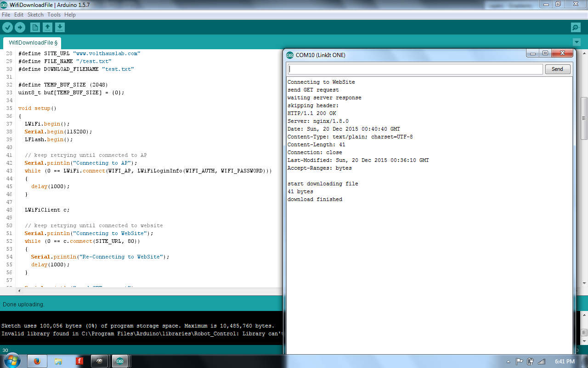Open the Edit menu
Image resolution: width=588 pixels, height=368 pixels.
click(x=19, y=15)
